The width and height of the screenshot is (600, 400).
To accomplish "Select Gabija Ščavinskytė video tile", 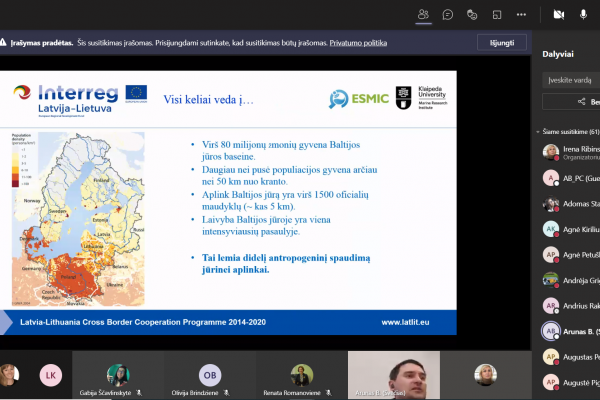I will click(118, 375).
